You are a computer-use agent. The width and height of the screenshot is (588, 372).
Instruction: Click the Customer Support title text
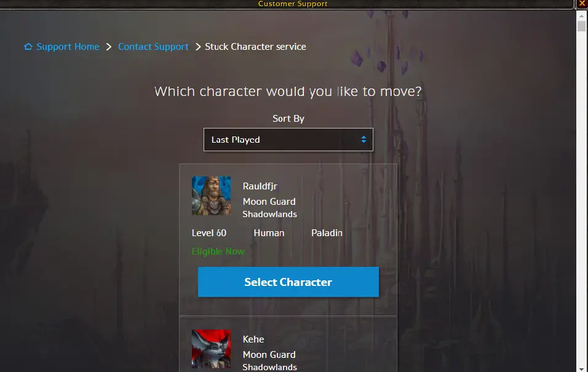[293, 4]
